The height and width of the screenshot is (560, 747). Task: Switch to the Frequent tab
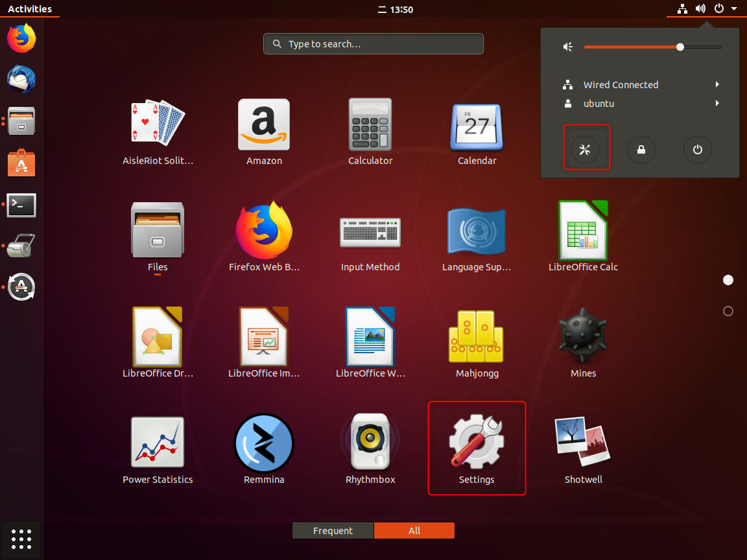point(333,531)
